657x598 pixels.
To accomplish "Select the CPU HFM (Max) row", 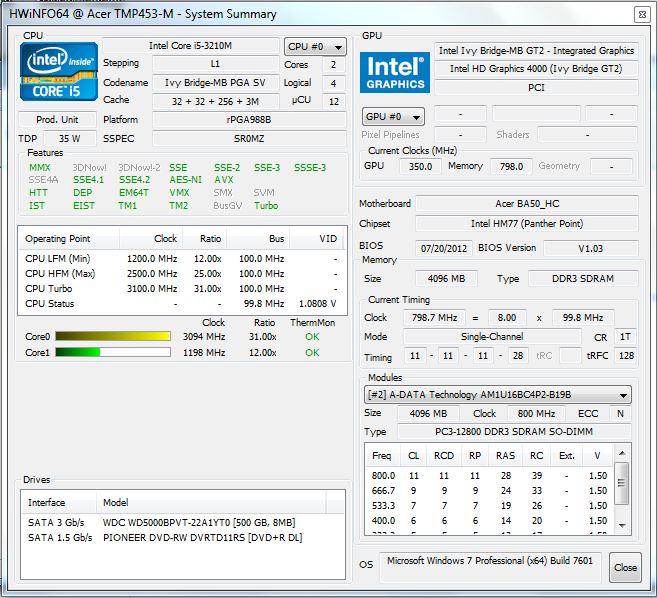I will tap(182, 274).
